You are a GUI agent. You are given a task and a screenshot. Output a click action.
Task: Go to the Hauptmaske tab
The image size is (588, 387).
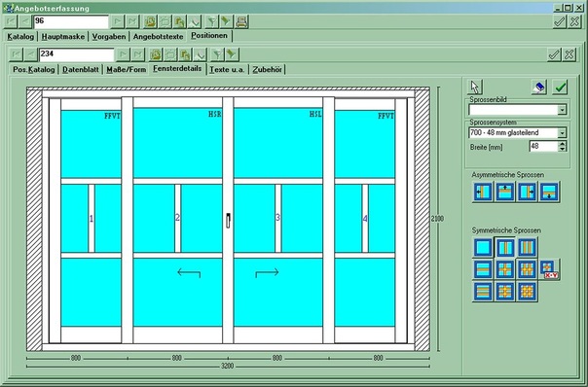point(63,37)
